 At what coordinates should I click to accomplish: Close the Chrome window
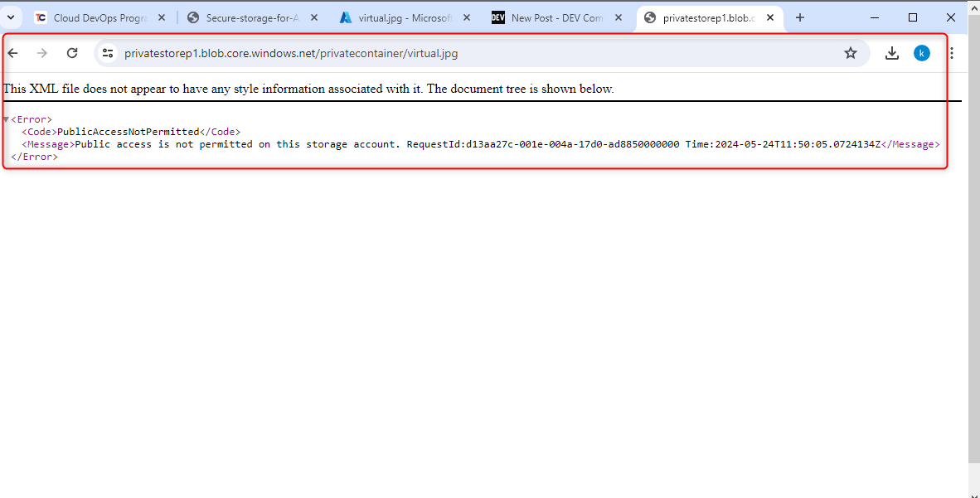coord(951,17)
